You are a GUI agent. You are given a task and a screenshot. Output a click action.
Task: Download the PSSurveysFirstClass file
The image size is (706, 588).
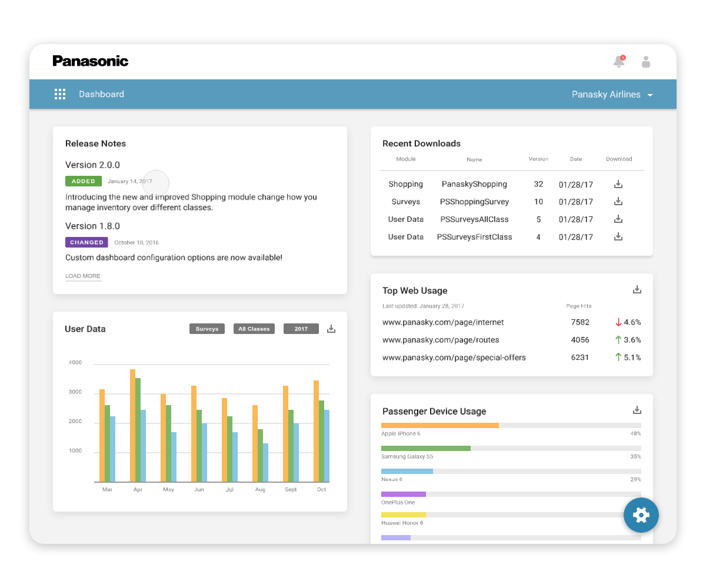(618, 237)
